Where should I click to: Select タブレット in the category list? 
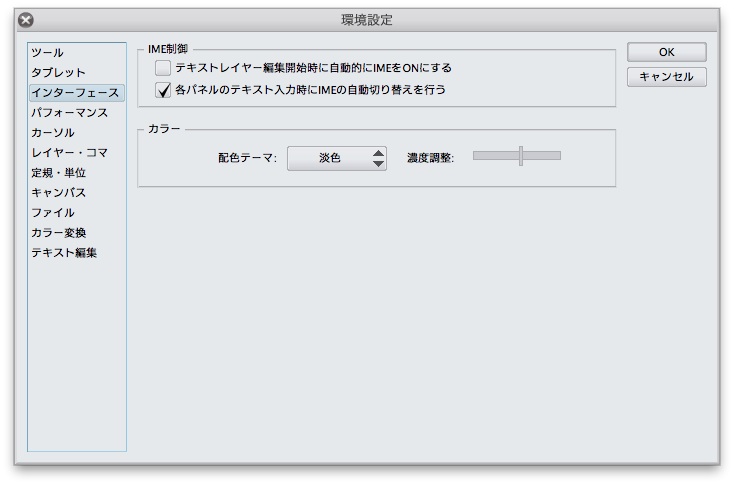click(x=76, y=73)
